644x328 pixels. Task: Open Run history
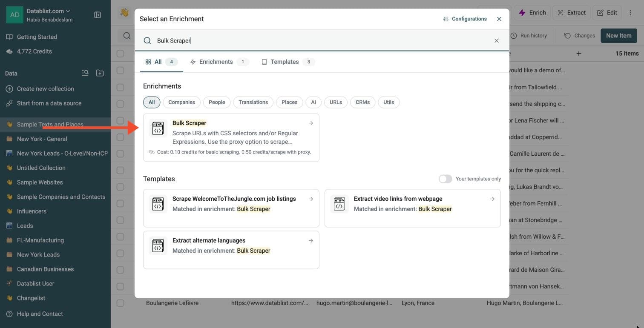(529, 36)
